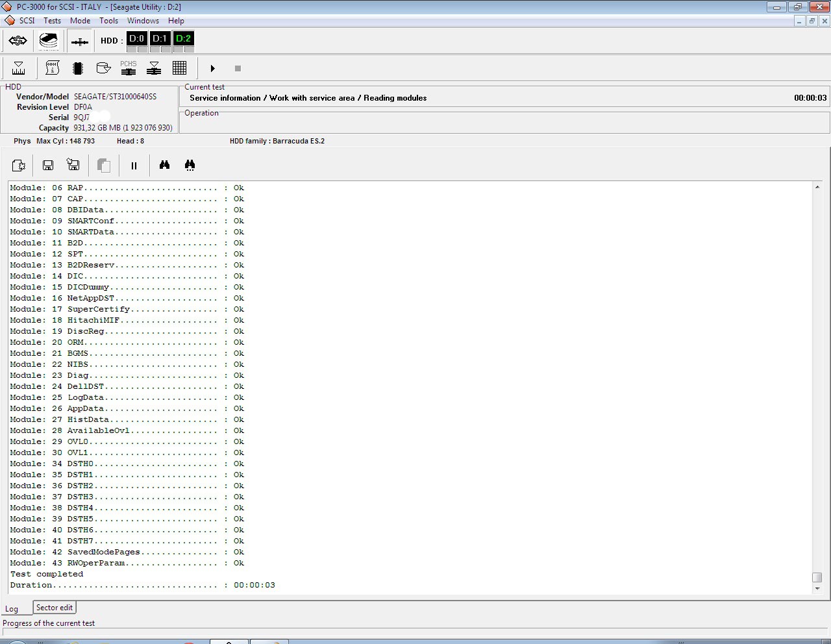Click the disk stack utility icon
This screenshot has height=644, width=831.
point(49,41)
